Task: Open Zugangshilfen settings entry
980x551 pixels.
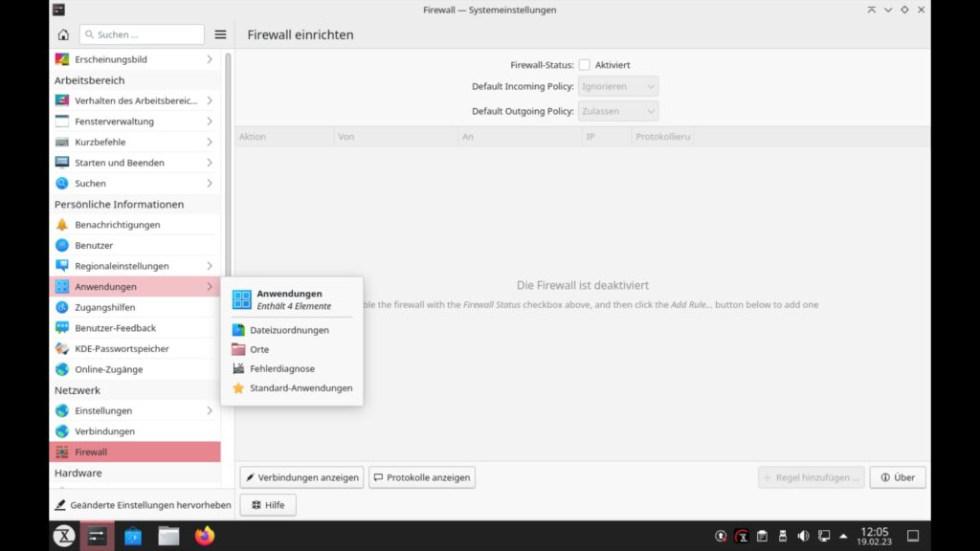Action: click(x=135, y=307)
